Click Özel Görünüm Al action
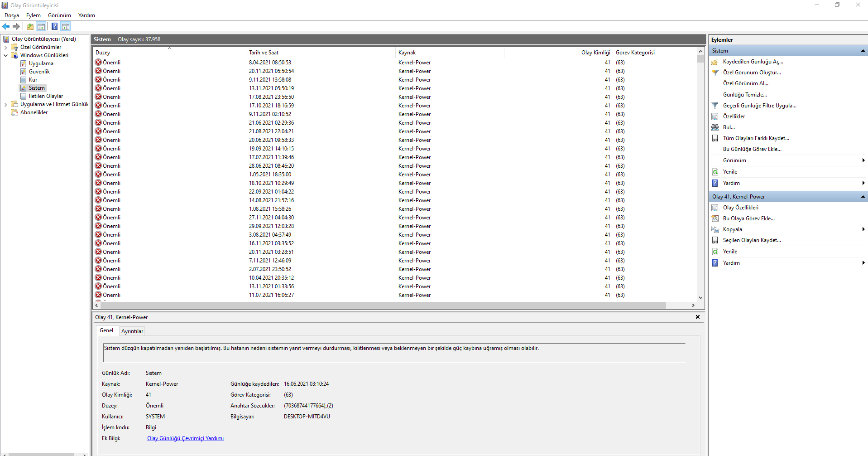 click(745, 83)
